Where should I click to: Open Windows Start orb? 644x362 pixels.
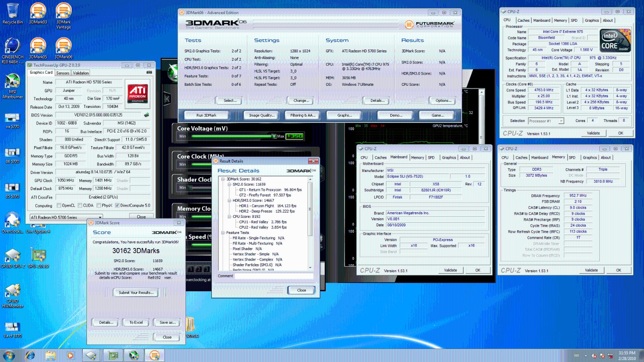pos(9,355)
